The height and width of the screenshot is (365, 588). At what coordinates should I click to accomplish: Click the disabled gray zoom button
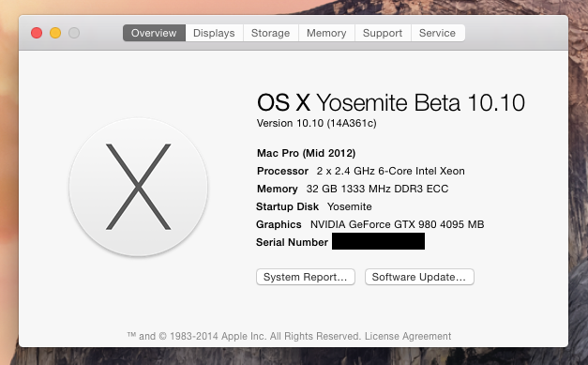[x=74, y=33]
